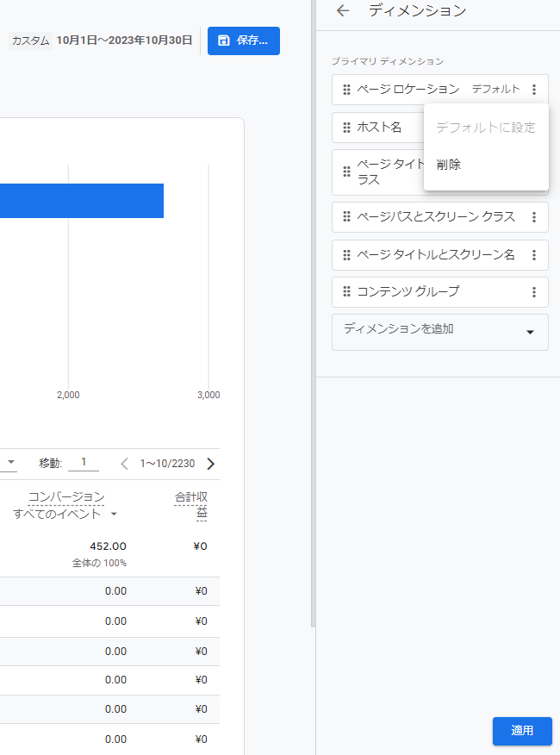Open the three-dot menu for ページパスとスクリーン クラス
The image size is (560, 755).
tap(534, 217)
